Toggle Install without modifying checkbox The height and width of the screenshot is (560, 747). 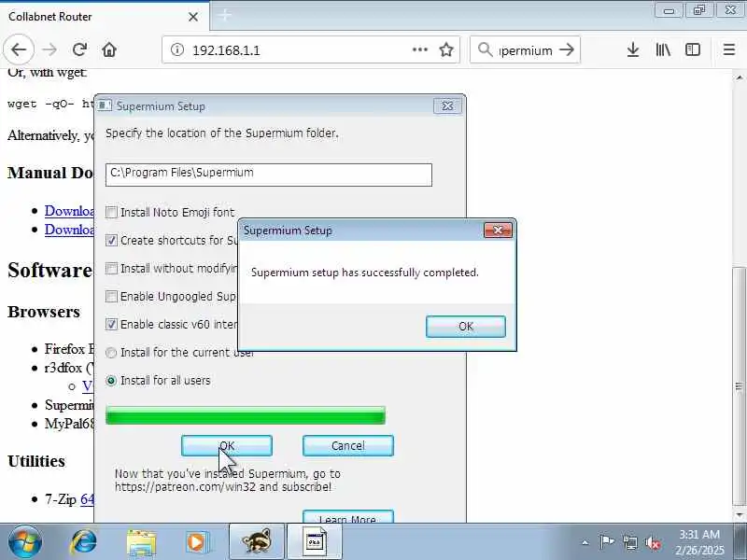coord(111,268)
